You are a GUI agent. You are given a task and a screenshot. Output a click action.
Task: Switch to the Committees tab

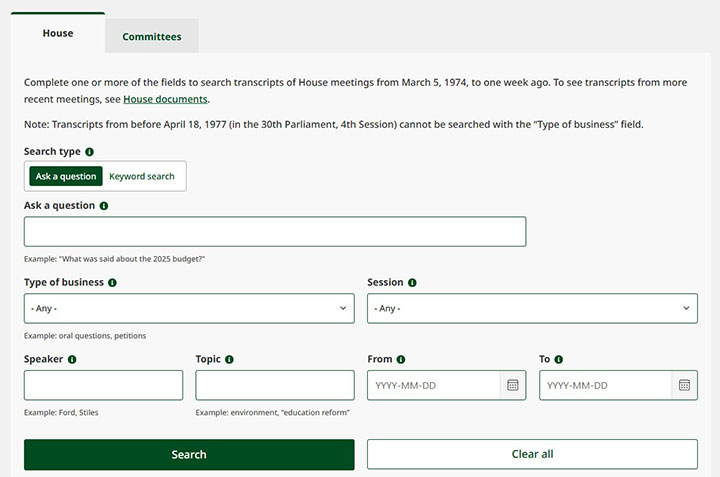coord(152,36)
